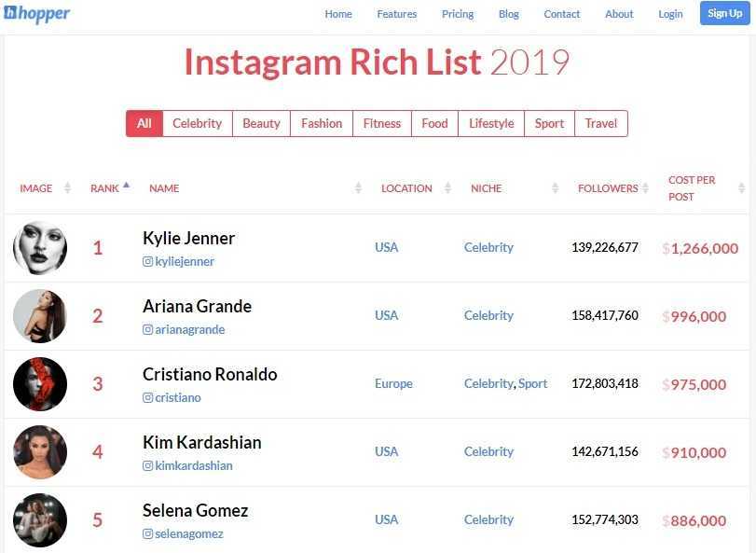Toggle sort arrows on Image column
The image size is (756, 553).
[67, 187]
